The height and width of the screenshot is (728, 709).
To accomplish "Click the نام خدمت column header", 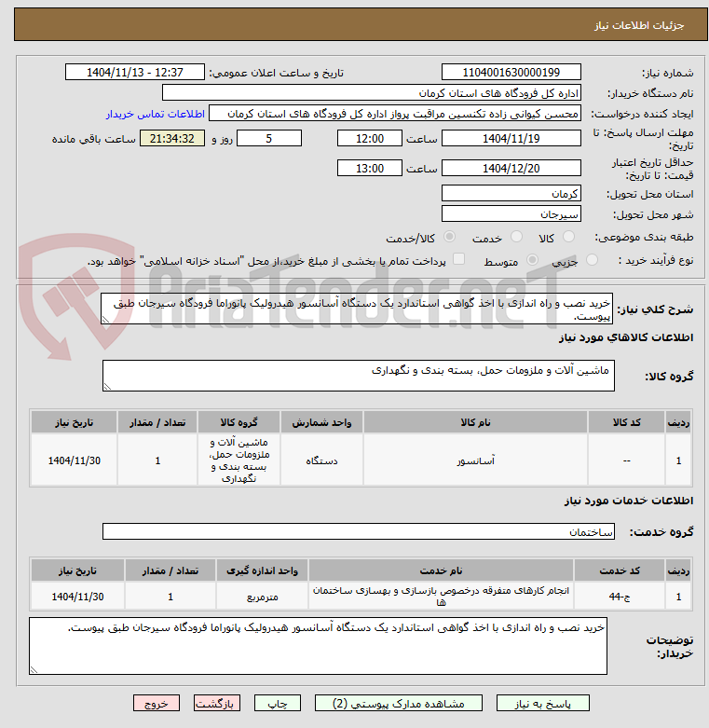I will point(441,570).
